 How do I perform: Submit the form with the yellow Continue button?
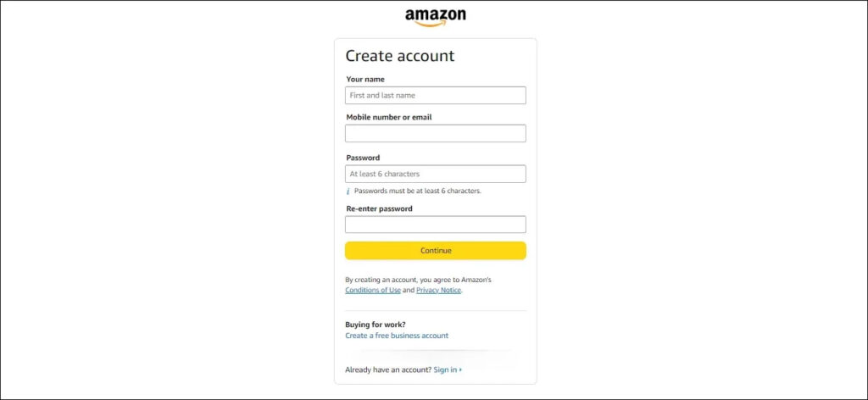tap(435, 251)
